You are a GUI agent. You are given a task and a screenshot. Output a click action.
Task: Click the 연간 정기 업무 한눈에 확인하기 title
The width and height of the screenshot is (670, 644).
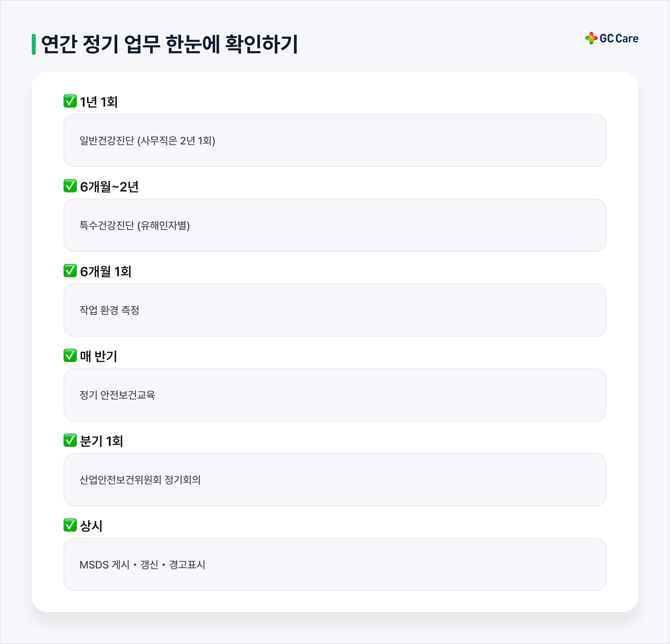[x=169, y=44]
